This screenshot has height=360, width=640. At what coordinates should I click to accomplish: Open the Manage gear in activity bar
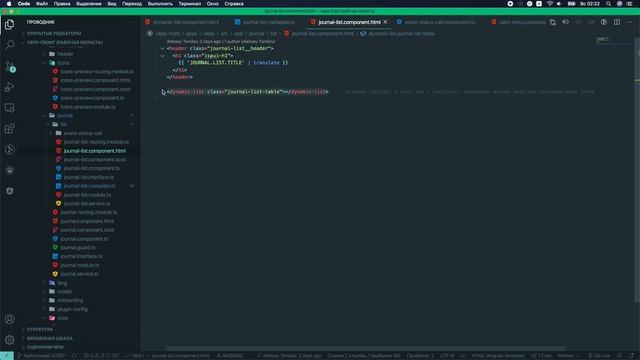pyautogui.click(x=9, y=340)
